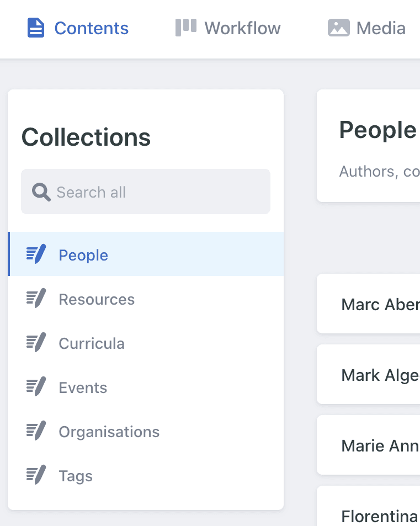Click the Resources collection pencil icon
Screen dimensions: 420x526
(x=36, y=299)
